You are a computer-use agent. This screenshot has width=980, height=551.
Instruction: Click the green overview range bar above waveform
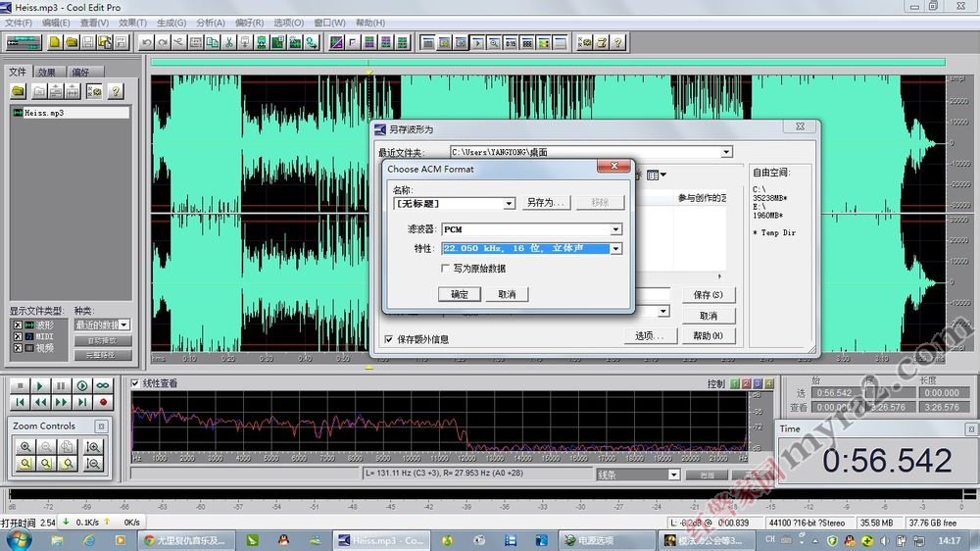[x=548, y=62]
